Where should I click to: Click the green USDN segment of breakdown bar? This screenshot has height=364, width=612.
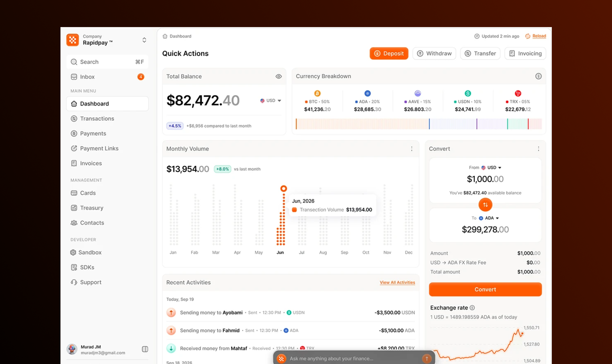coord(518,124)
